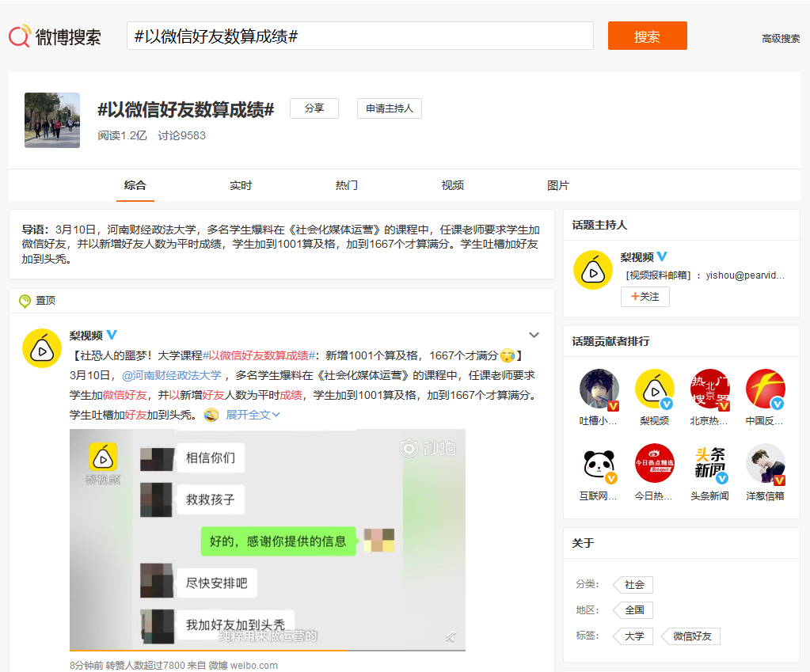Toggle the video mute speaker icon
Viewport: 810px width, 672px height.
point(451,637)
